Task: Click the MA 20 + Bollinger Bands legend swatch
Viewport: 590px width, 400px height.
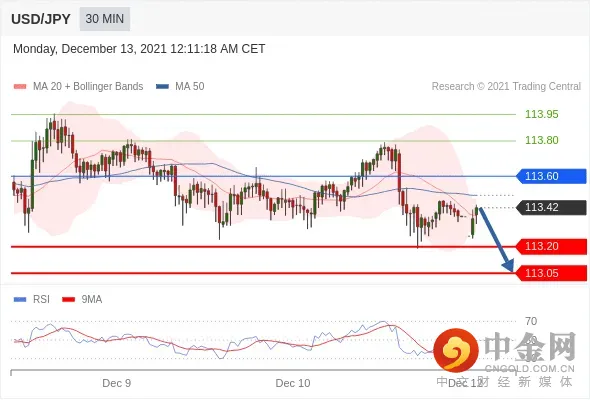Action: (20, 87)
